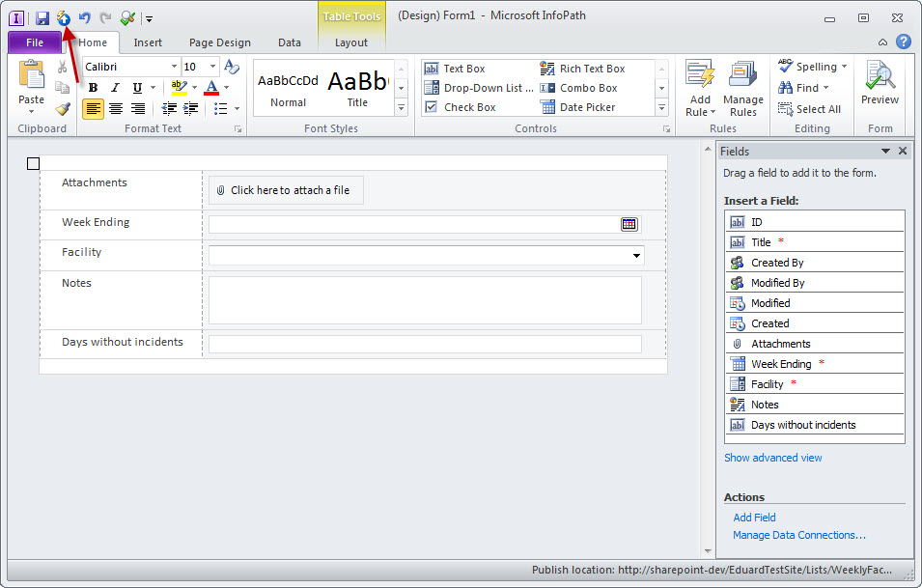Insert a Date Picker control

click(x=577, y=107)
